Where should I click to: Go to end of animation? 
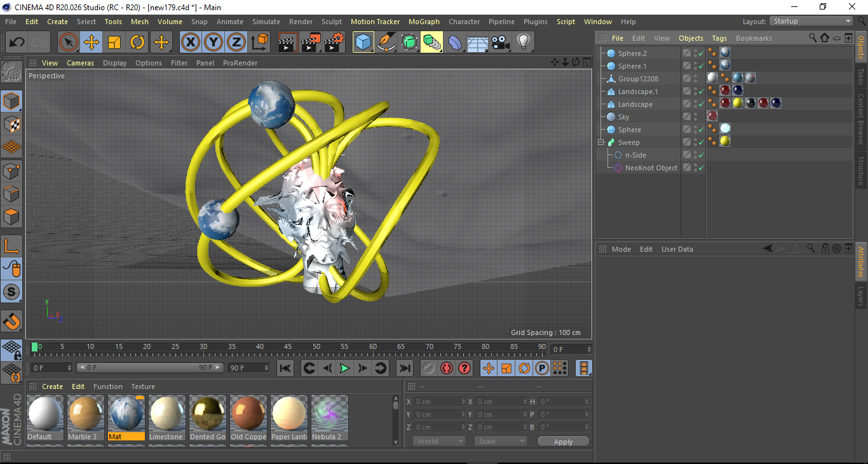coord(404,368)
